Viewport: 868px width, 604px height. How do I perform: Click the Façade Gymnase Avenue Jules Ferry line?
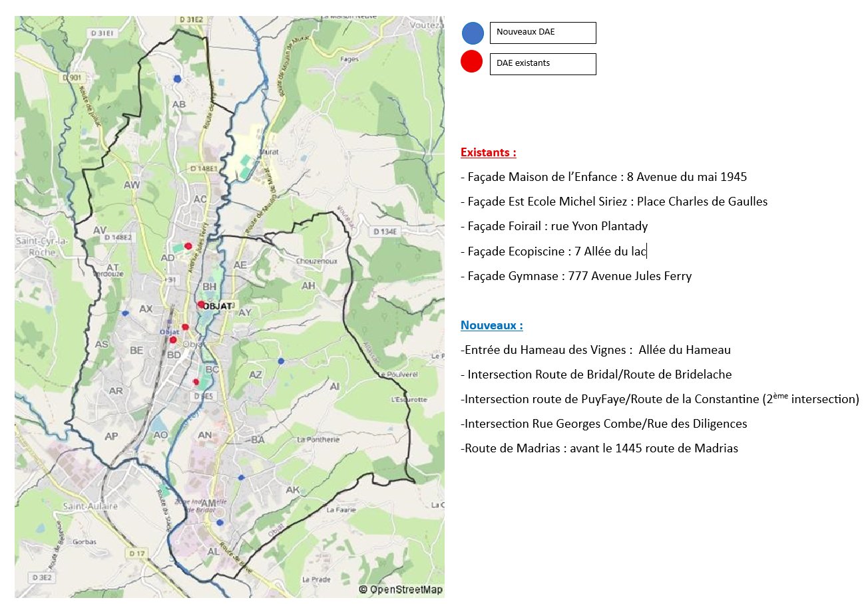(x=576, y=276)
